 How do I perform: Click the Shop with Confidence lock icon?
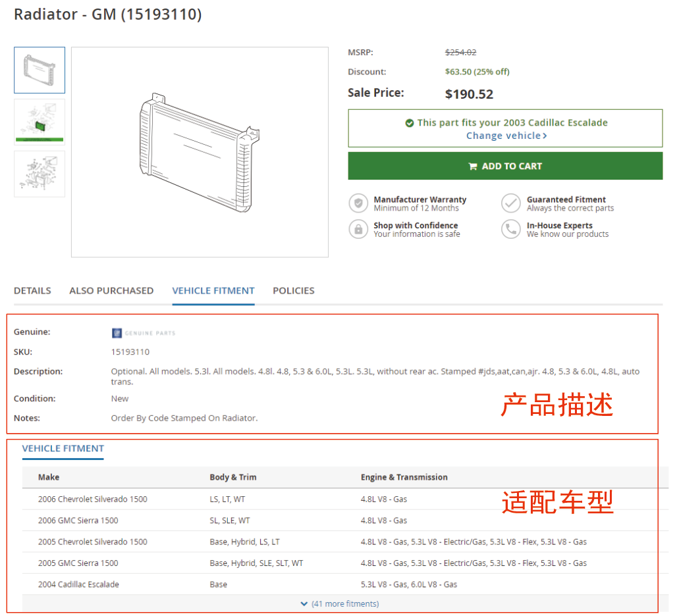coord(358,229)
